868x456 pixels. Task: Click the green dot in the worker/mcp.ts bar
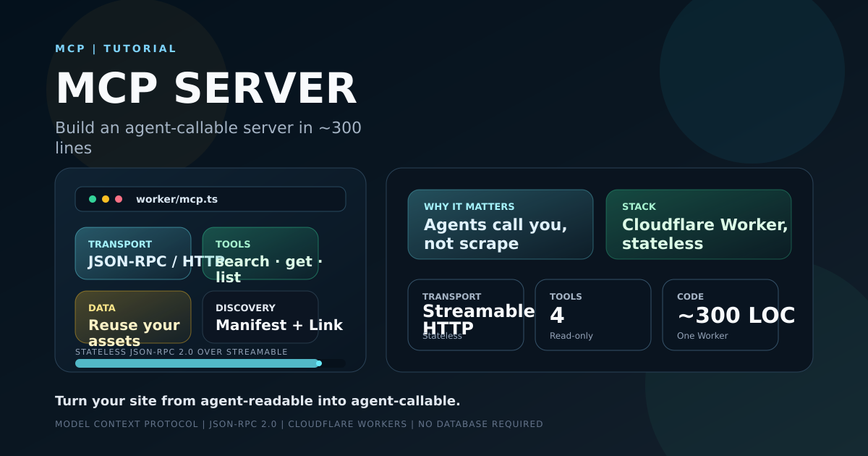(x=93, y=199)
